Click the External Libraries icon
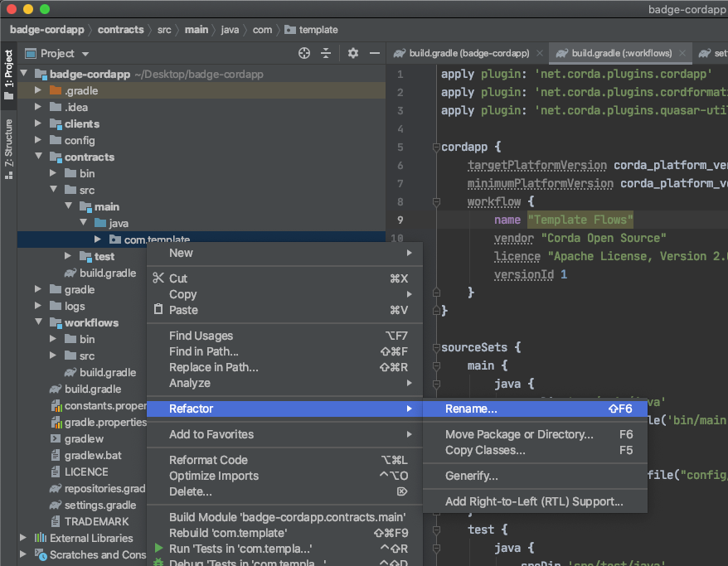728x566 pixels. point(40,539)
